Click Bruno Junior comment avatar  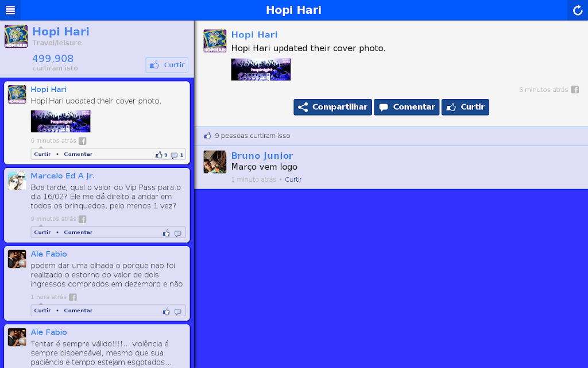(215, 162)
